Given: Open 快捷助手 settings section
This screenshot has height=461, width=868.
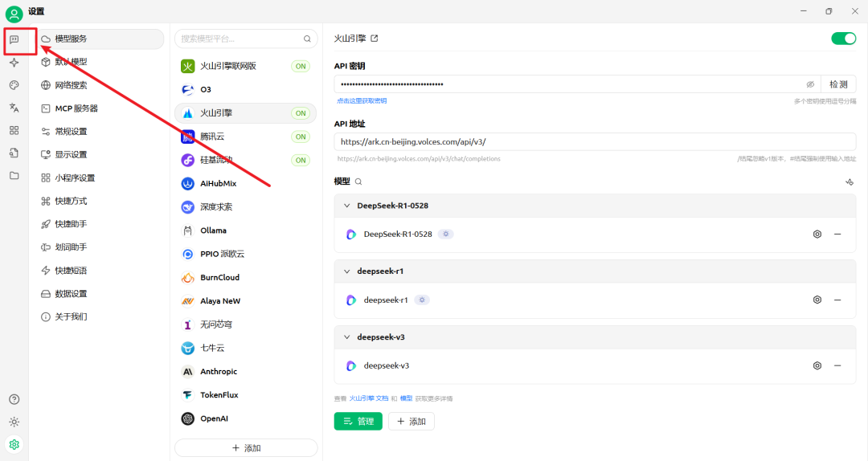Looking at the screenshot, I should click(100, 224).
